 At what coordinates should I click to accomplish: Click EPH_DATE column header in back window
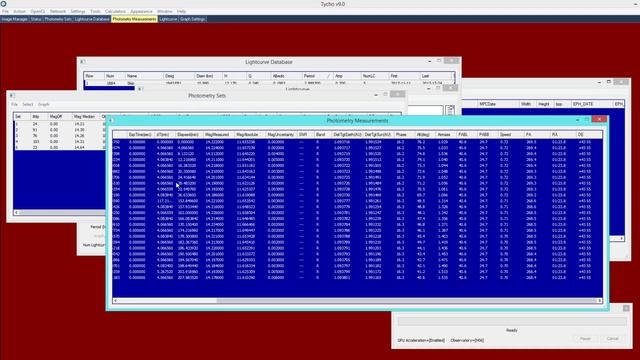pos(592,104)
